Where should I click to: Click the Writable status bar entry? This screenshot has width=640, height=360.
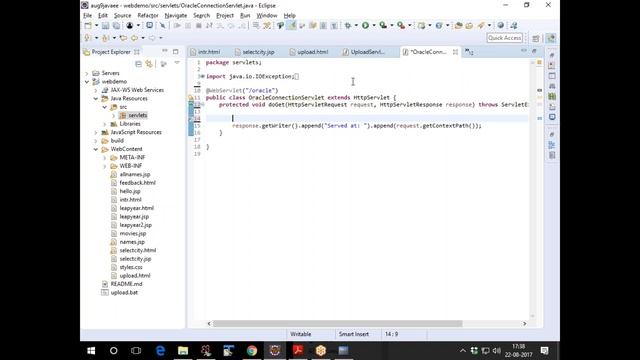[x=300, y=334]
